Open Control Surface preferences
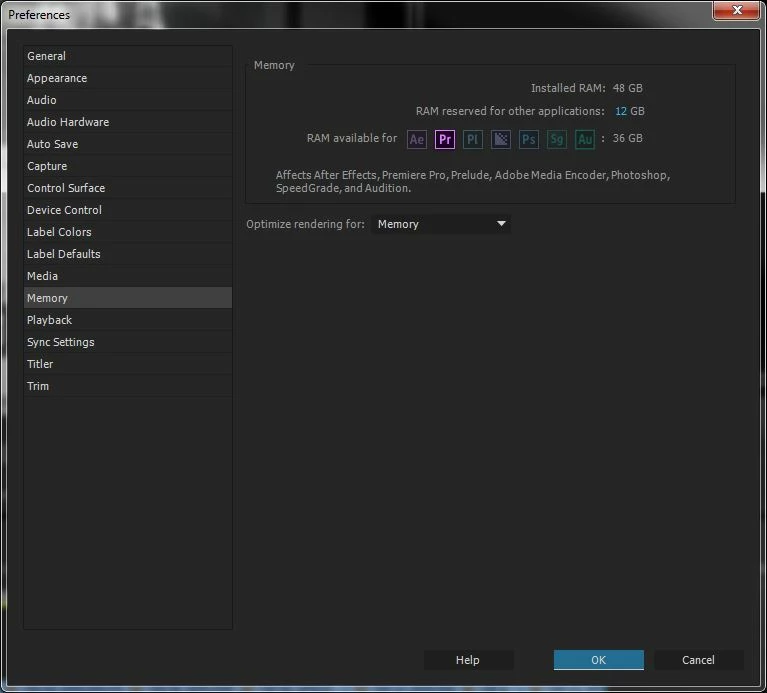The image size is (767, 693). [128, 188]
